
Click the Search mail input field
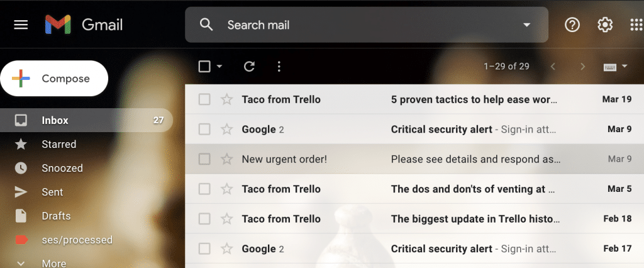[x=365, y=25]
